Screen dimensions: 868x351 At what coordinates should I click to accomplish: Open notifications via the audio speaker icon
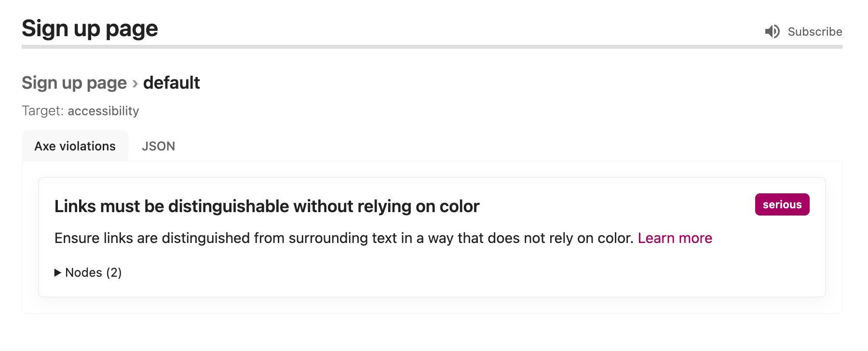(x=773, y=31)
